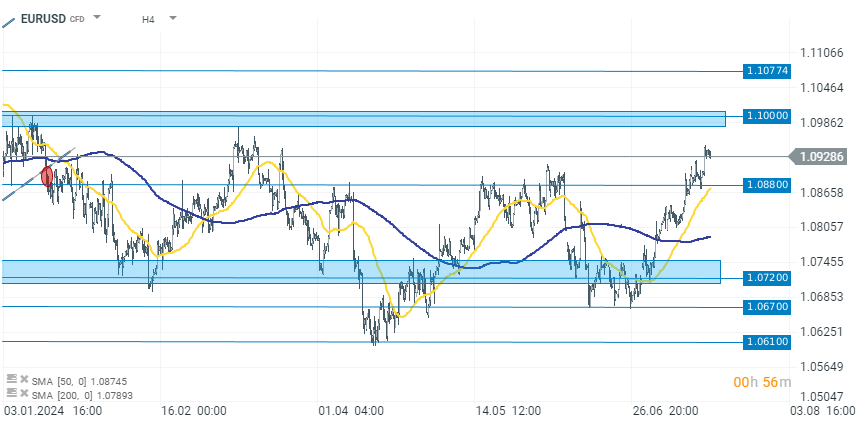Click the 1.10464 price axis value
Screen dimensions: 859x427
coord(821,88)
